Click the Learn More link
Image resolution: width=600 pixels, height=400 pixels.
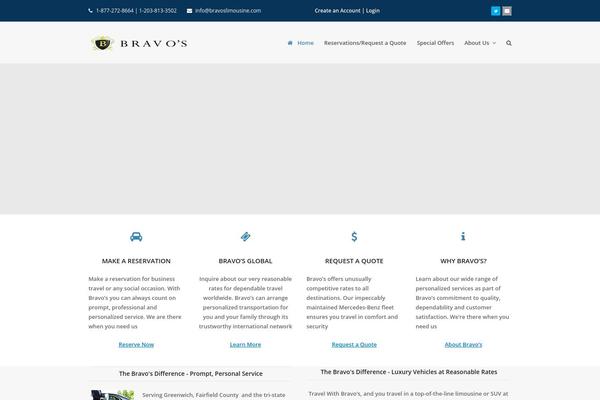245,344
